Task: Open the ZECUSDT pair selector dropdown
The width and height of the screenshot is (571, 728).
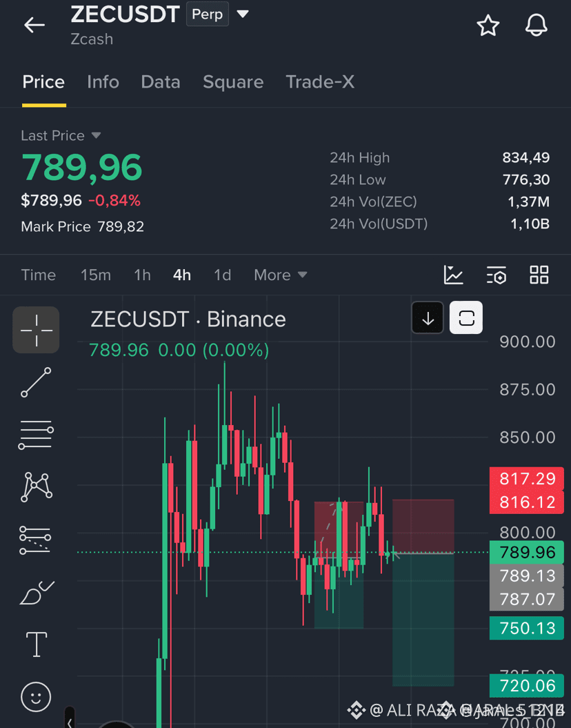Action: click(243, 14)
